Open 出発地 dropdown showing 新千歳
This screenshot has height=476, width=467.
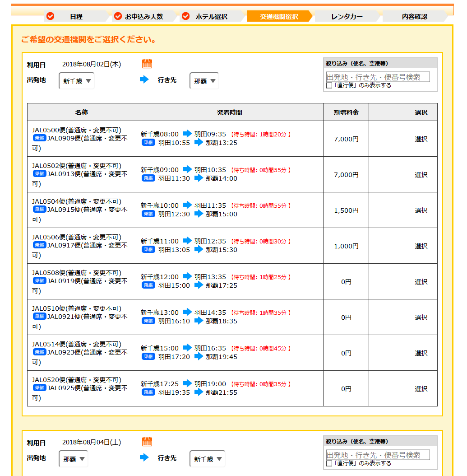(76, 81)
